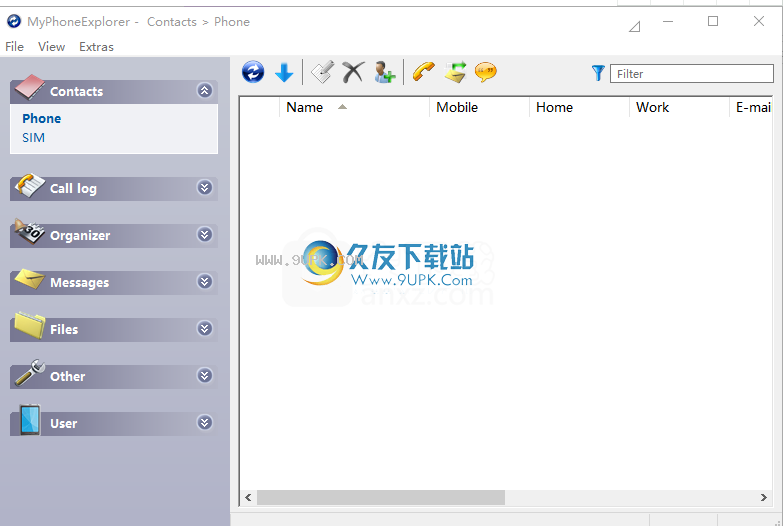Select Phone under Contacts

pyautogui.click(x=41, y=118)
